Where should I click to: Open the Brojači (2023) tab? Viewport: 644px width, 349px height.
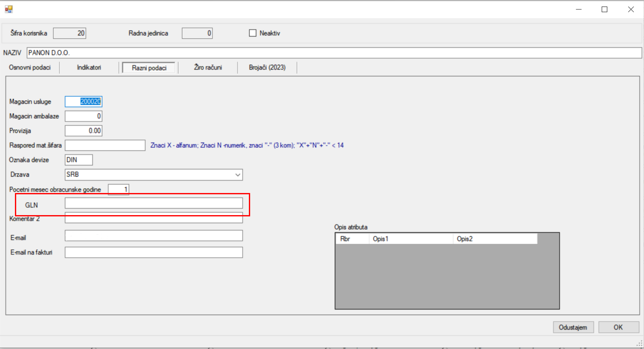[267, 68]
